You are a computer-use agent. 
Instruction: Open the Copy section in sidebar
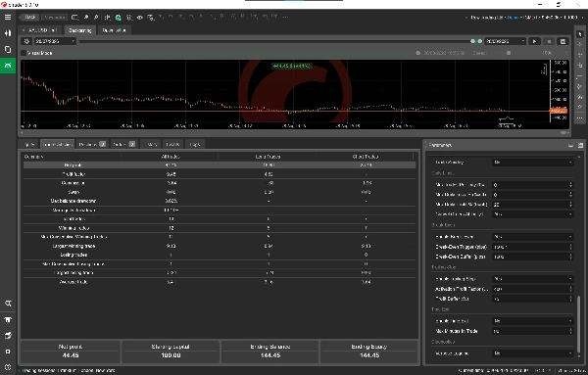[8, 50]
